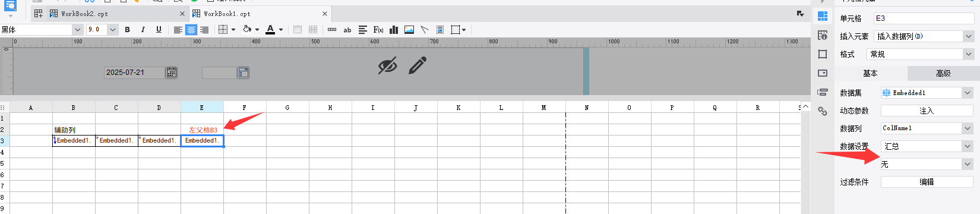The image size is (980, 214).
Task: Align cell text right
Action: tap(204, 30)
